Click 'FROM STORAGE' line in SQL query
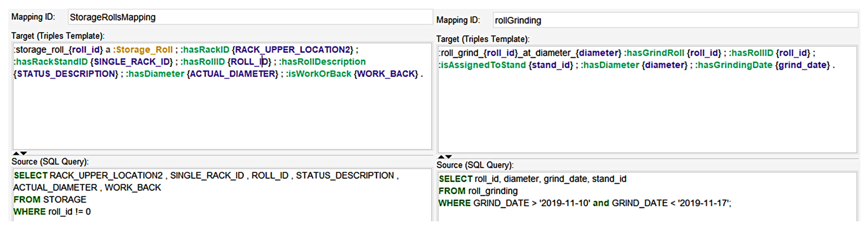 50,200
